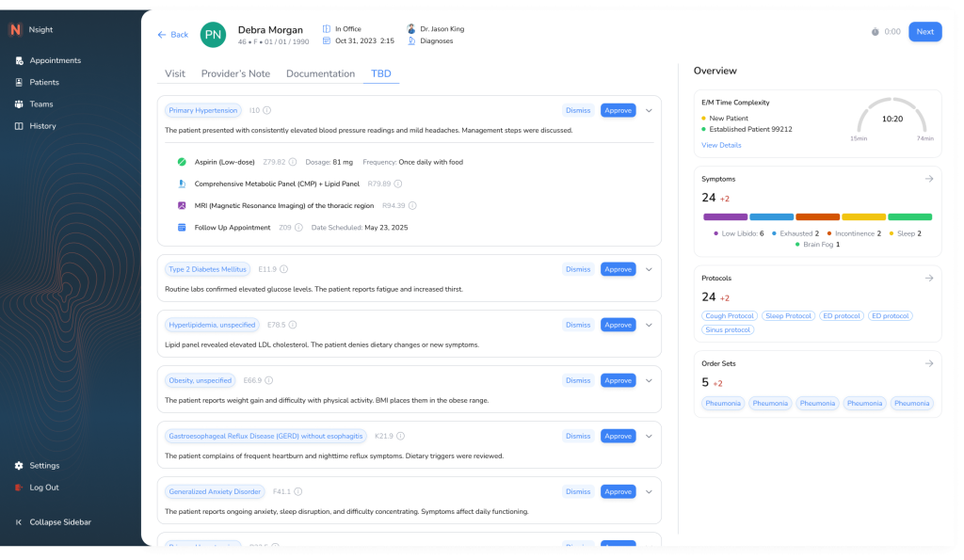Click the info icon next to MRI R94.39

(x=412, y=205)
